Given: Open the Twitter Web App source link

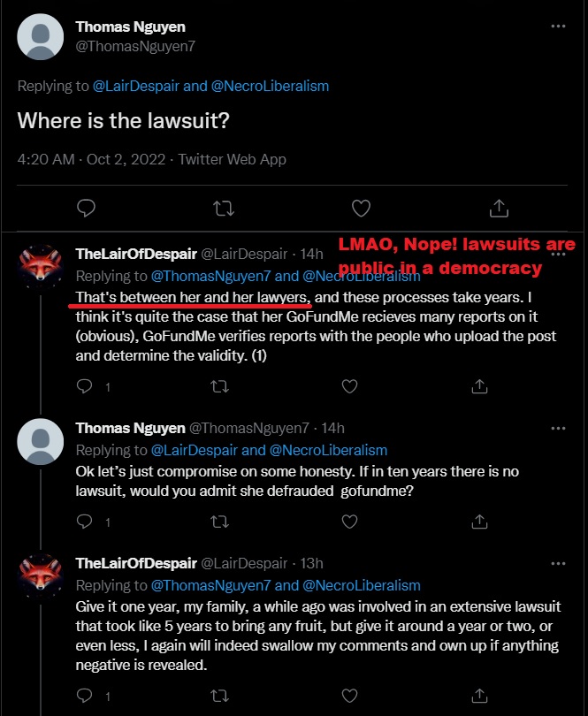Looking at the screenshot, I should [x=233, y=160].
